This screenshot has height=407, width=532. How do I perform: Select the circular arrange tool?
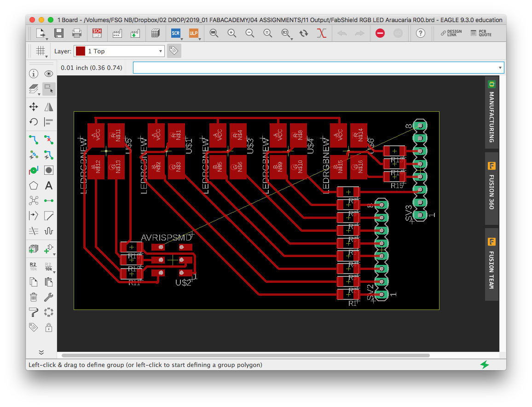48,312
